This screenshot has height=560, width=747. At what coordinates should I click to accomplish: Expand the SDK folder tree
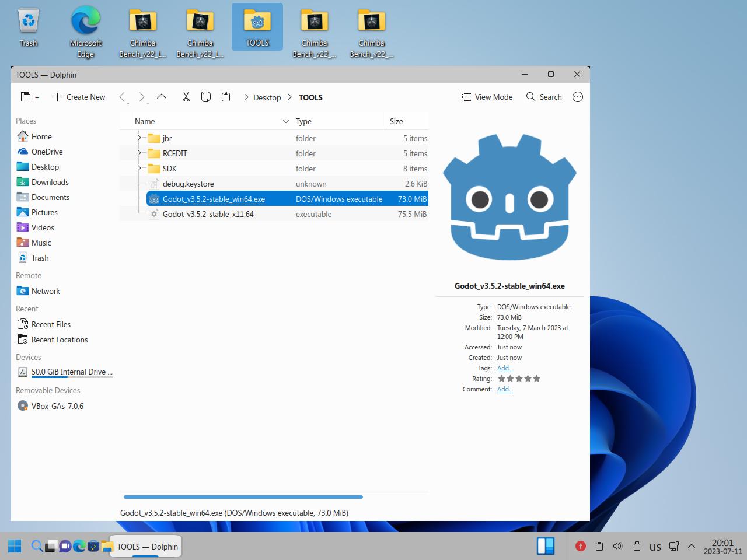pos(139,169)
